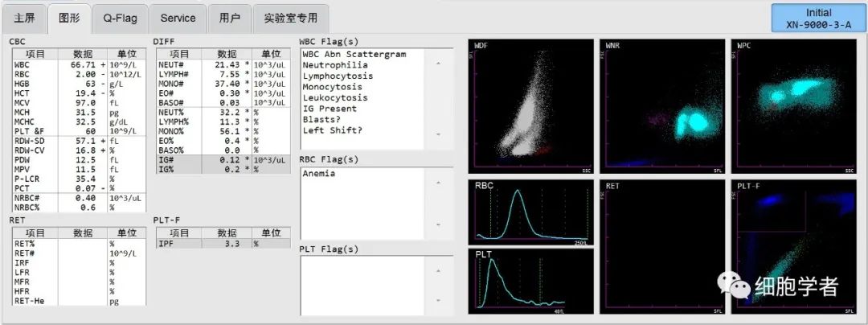Select the WNR scattergram
The image size is (868, 325).
(662, 105)
